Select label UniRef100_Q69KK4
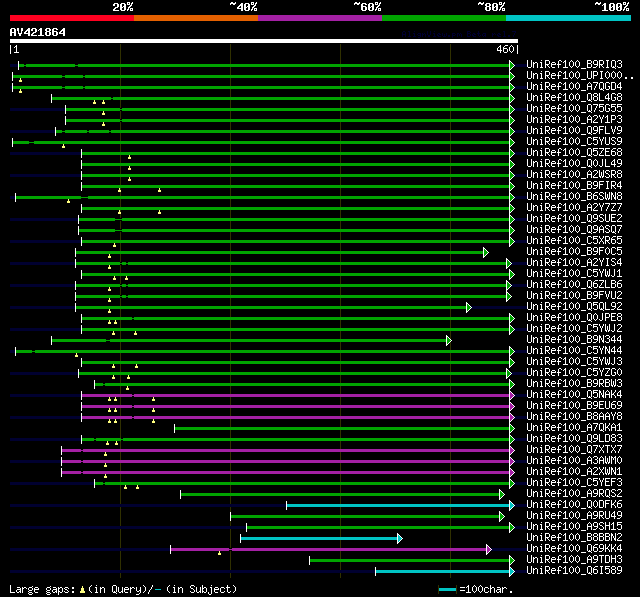The height and width of the screenshot is (597, 640). (x=574, y=549)
